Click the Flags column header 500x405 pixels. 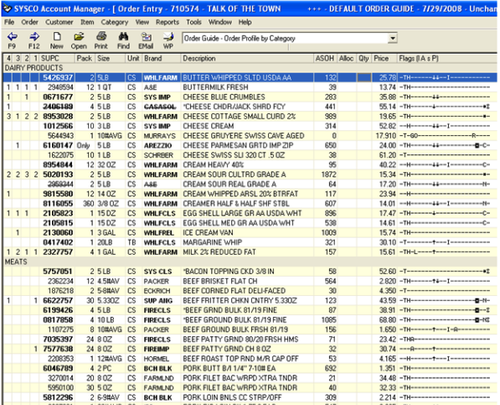(x=447, y=58)
